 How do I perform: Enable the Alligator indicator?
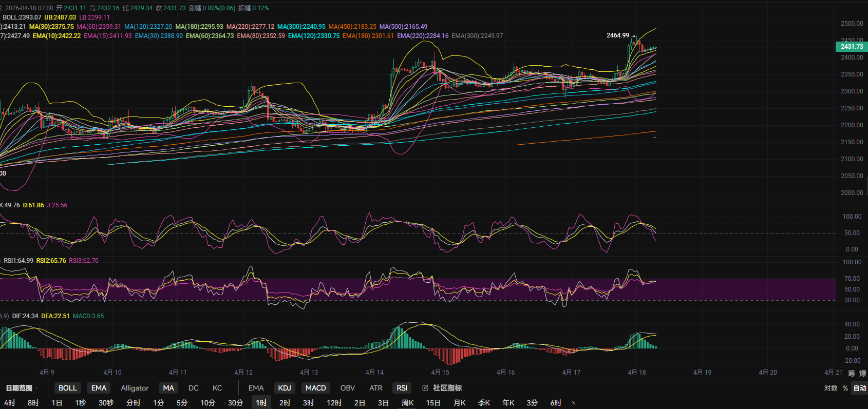point(135,388)
